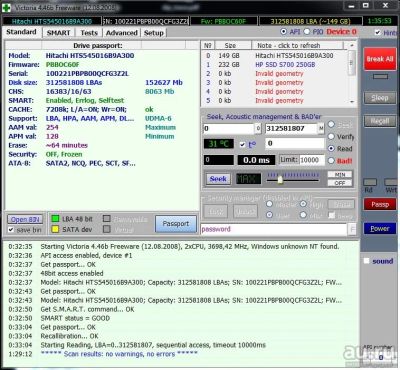Viewport: 400px width, 370px height.
Task: Select drive 0 Hitachi HTS545016B9A300 row
Action: click(275, 56)
